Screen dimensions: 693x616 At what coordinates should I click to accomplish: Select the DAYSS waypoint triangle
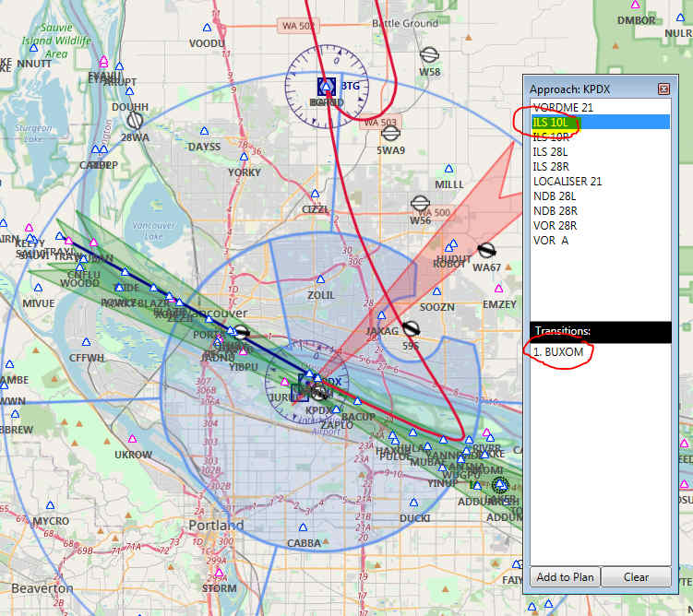click(x=204, y=131)
